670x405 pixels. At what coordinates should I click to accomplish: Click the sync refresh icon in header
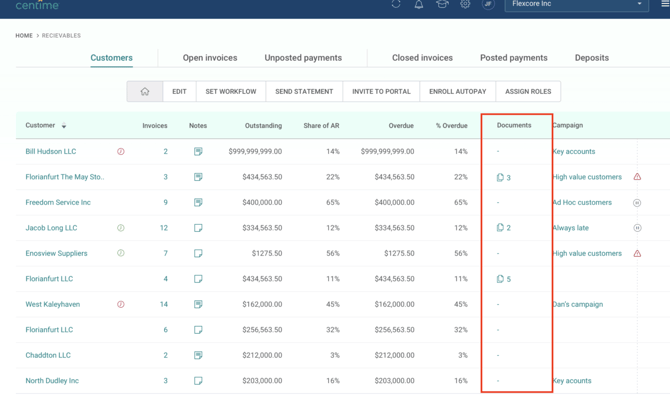[396, 4]
